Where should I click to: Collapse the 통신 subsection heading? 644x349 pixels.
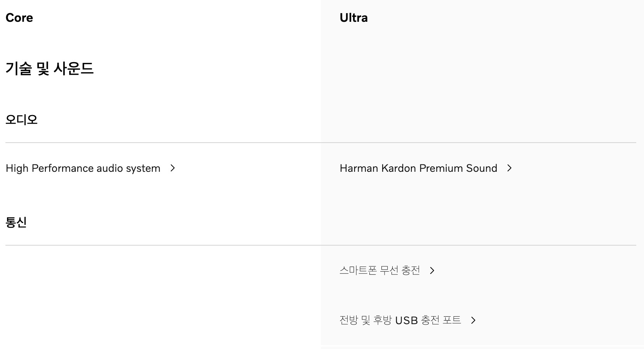tap(16, 222)
